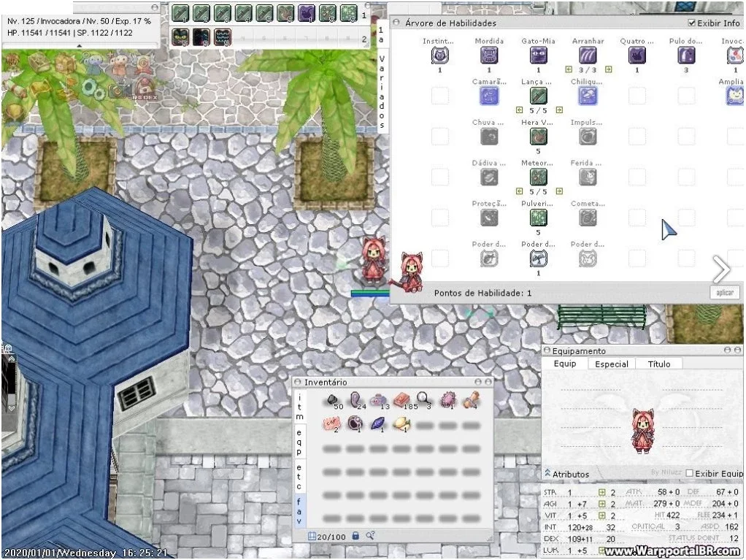This screenshot has height=560, width=746.
Task: Decrease Lança skill level with left arrow
Action: click(x=520, y=110)
